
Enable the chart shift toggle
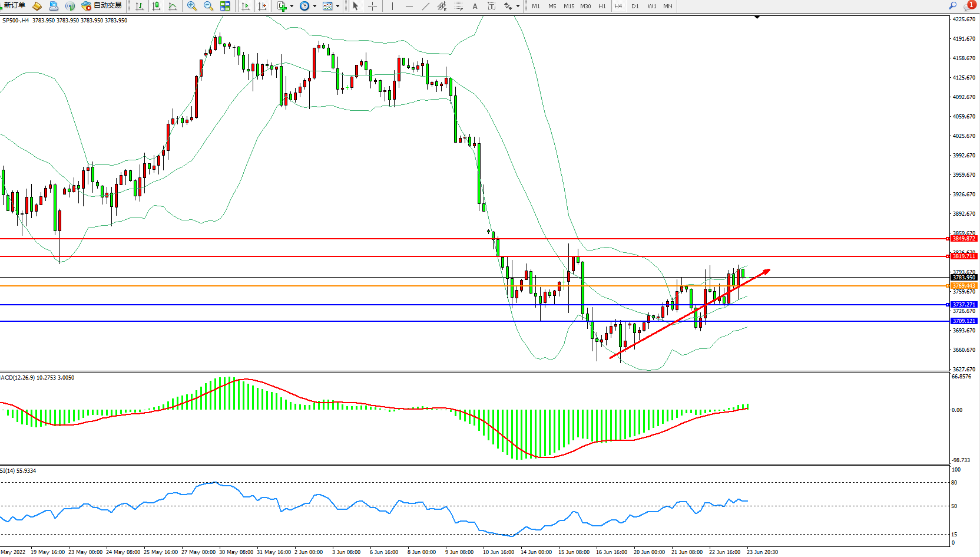tap(262, 6)
